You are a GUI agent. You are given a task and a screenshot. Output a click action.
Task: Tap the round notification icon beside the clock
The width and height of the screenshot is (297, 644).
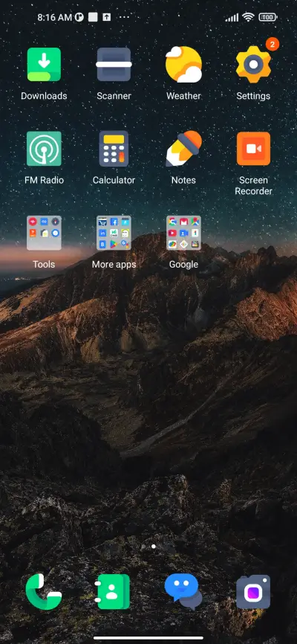tap(79, 17)
